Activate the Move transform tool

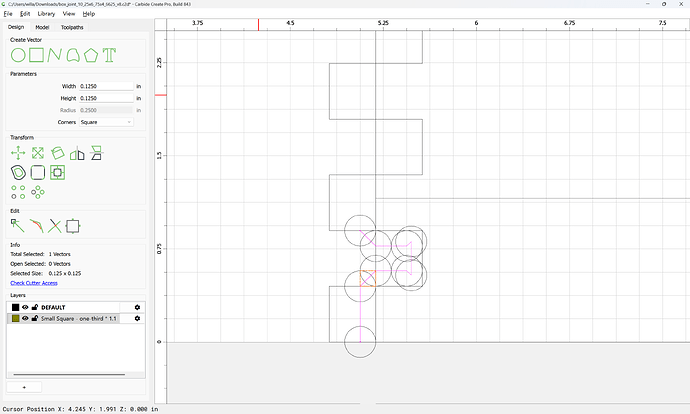point(18,153)
